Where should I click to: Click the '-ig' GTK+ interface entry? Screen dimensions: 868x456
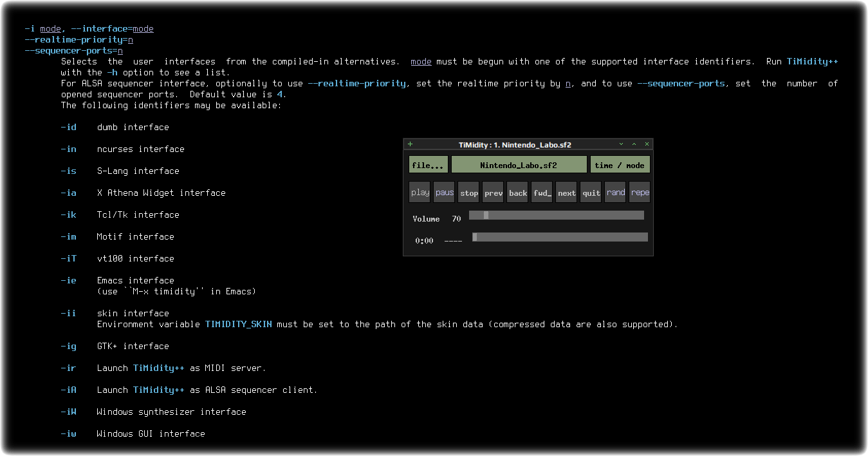pos(115,346)
